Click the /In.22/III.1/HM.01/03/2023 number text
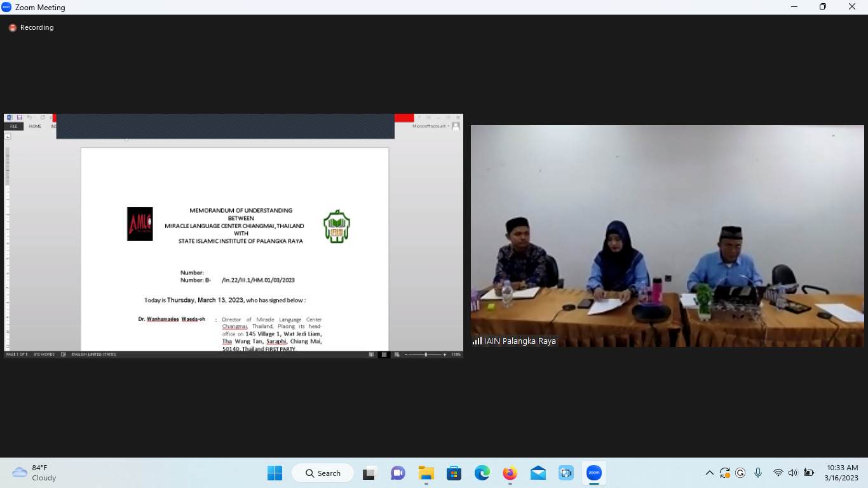The image size is (868, 488). [x=258, y=280]
